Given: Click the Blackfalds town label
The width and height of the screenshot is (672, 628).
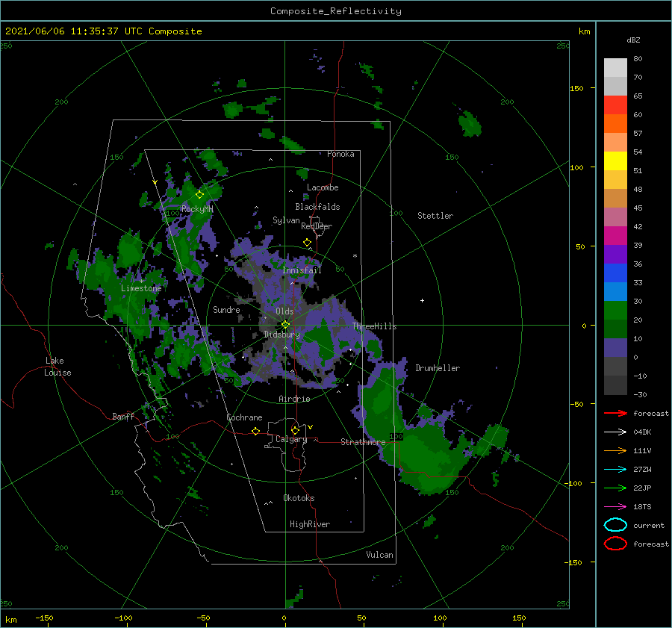Looking at the screenshot, I should (x=317, y=207).
